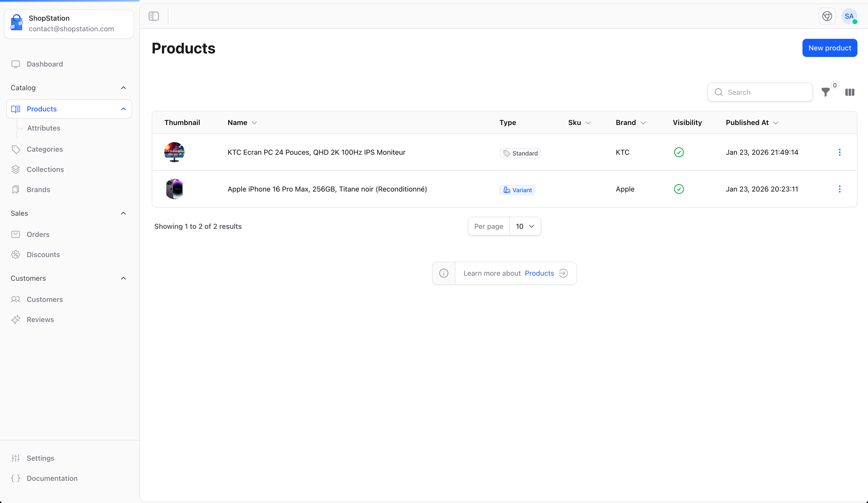This screenshot has height=503, width=868.
Task: Click the Reviews sparkle icon
Action: (16, 319)
